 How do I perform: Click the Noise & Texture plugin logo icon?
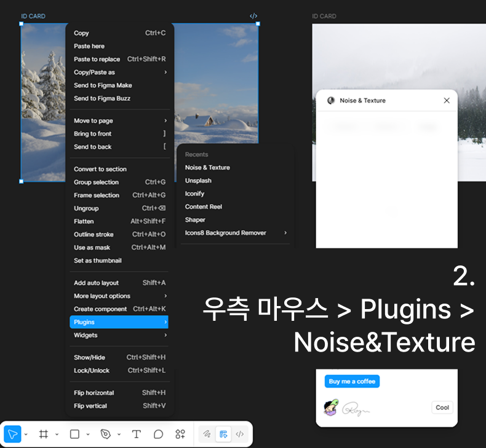pyautogui.click(x=331, y=100)
